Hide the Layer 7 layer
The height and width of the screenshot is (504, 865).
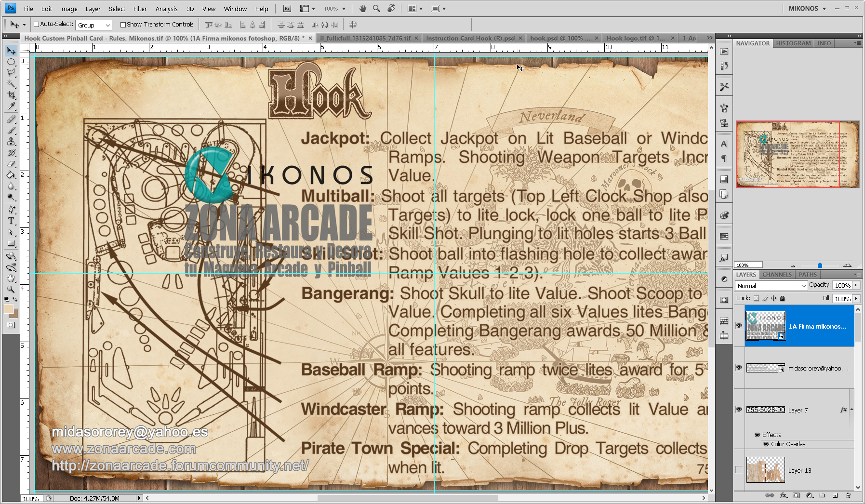[x=739, y=410]
